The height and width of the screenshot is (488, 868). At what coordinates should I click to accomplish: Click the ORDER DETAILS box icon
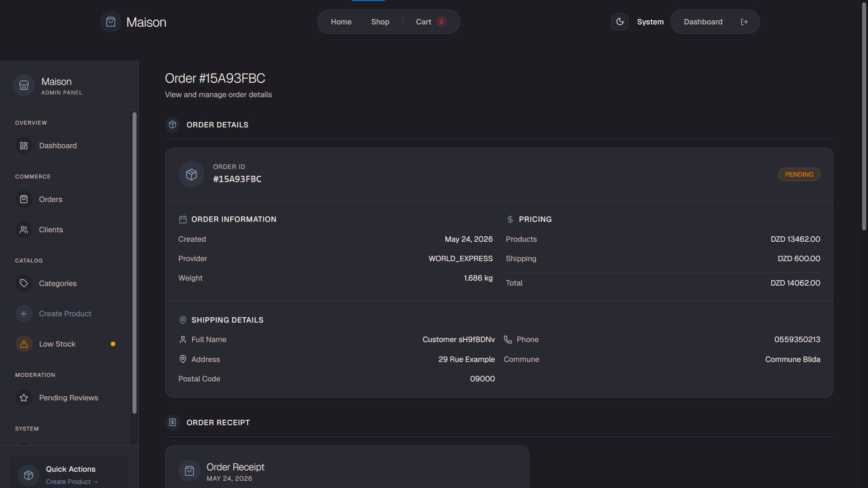(x=173, y=125)
